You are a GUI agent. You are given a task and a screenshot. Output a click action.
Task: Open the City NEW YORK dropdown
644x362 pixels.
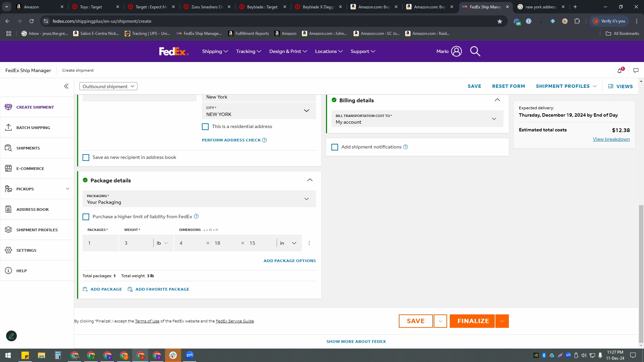pos(259,111)
